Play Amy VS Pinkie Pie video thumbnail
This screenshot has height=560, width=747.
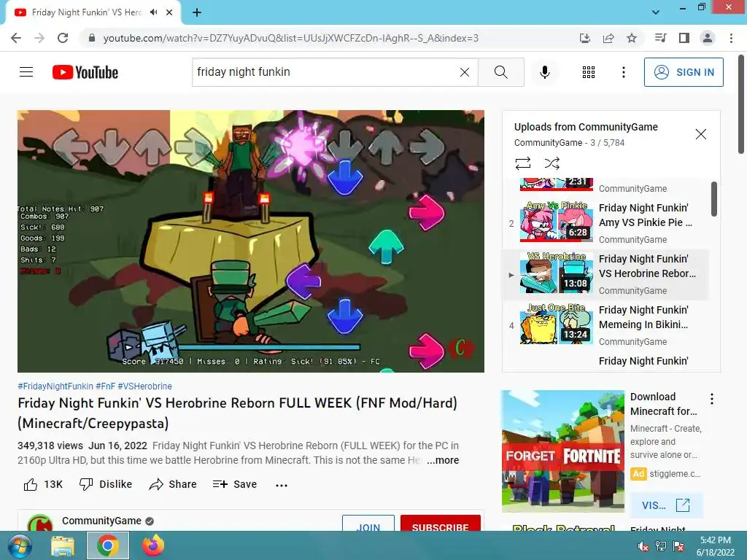pos(557,222)
